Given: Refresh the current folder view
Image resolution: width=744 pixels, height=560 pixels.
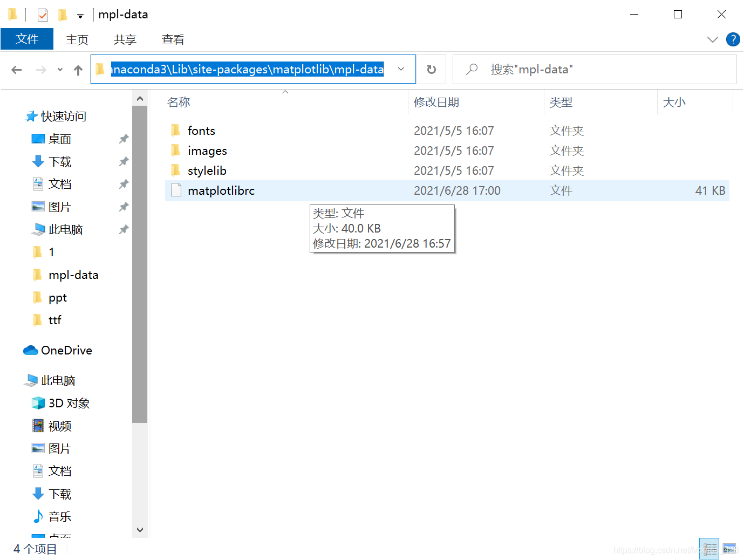Looking at the screenshot, I should 431,69.
